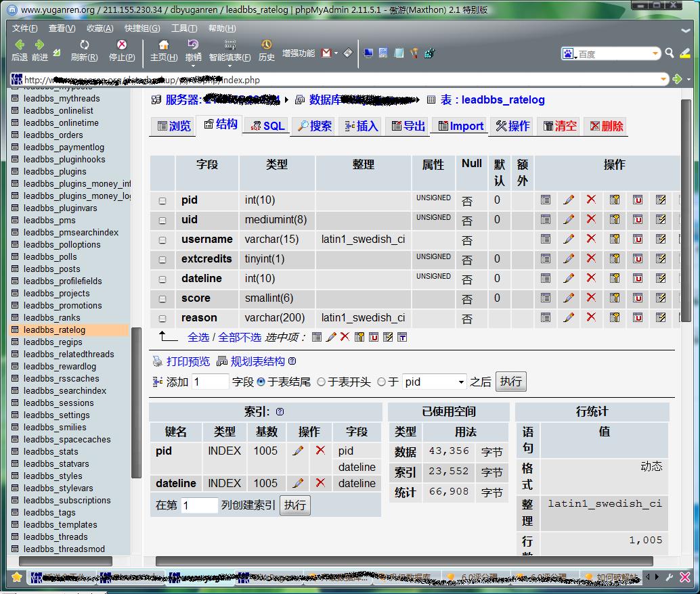
Task: Tick the extcredits field checkbox
Action: [162, 260]
